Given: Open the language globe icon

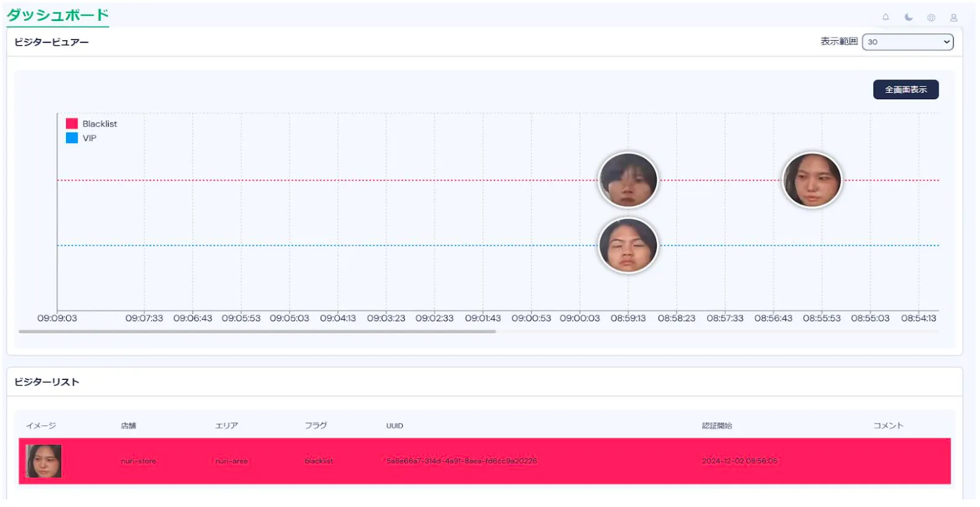Looking at the screenshot, I should (x=931, y=17).
